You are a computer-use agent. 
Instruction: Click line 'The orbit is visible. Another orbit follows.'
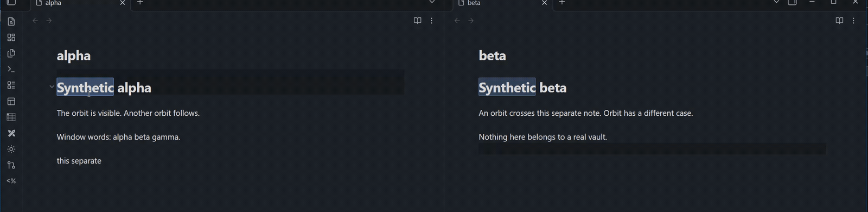tap(128, 113)
